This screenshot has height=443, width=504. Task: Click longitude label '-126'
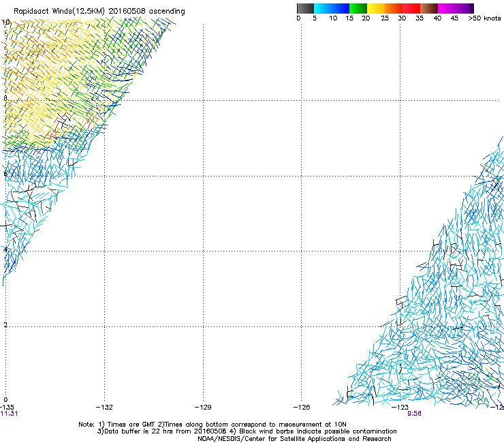tap(302, 408)
